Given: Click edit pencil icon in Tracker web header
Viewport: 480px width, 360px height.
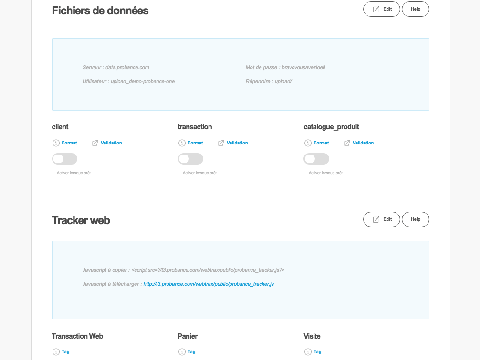Looking at the screenshot, I should tap(376, 219).
